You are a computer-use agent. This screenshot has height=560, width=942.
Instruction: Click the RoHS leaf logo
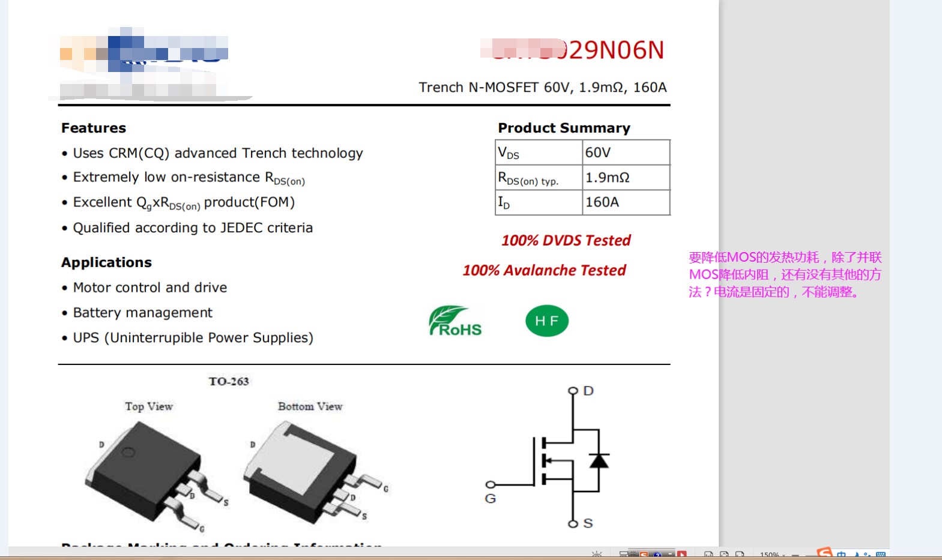[455, 321]
